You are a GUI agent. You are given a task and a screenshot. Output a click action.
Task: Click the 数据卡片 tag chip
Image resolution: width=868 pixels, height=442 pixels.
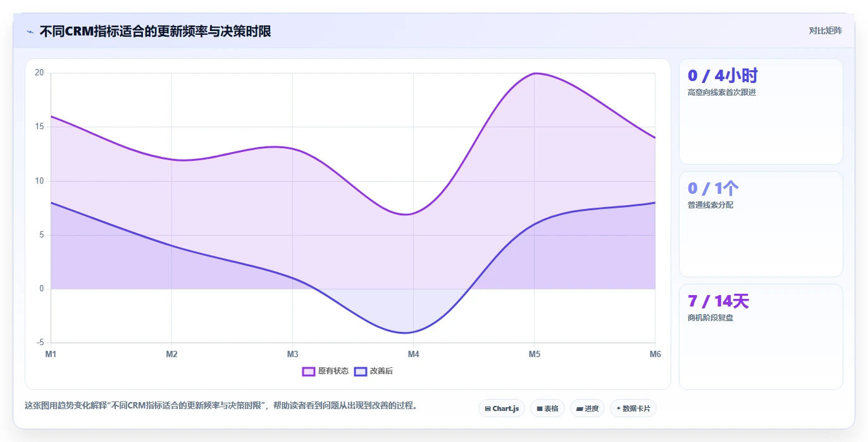point(633,408)
